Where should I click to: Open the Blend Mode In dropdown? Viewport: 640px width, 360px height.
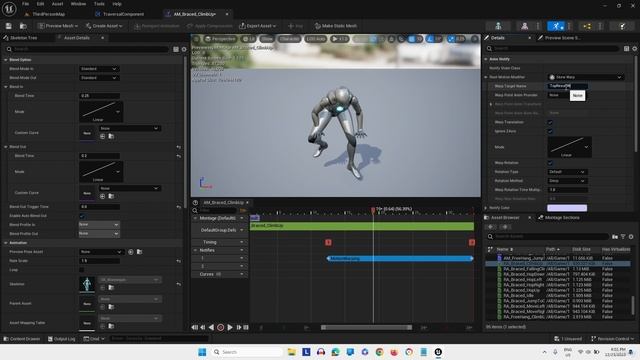[x=99, y=69]
